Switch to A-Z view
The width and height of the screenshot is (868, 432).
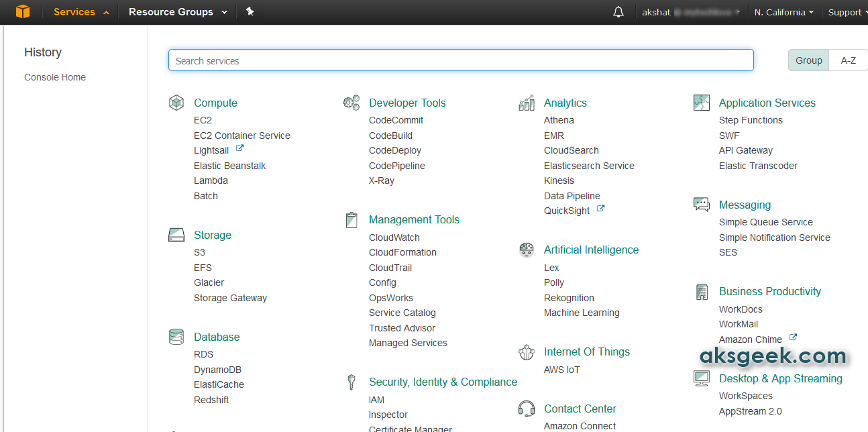tap(848, 60)
